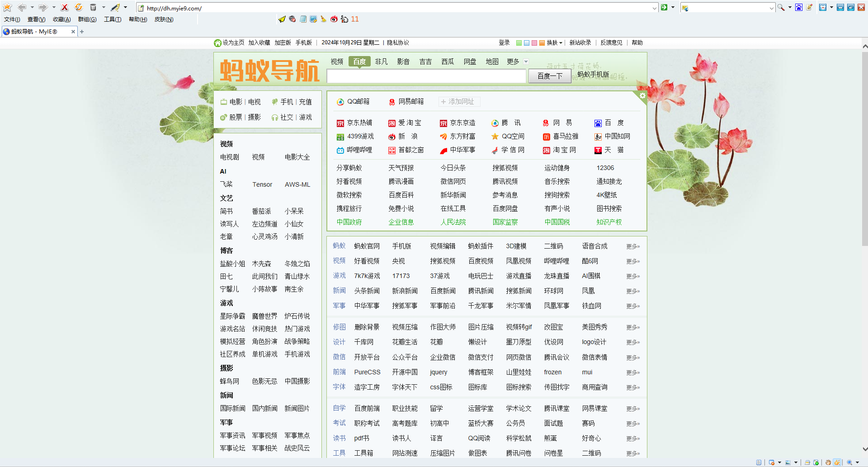Viewport: 868px width, 467px height.
Task: Open the address bar URL history dropdown
Action: click(x=654, y=8)
